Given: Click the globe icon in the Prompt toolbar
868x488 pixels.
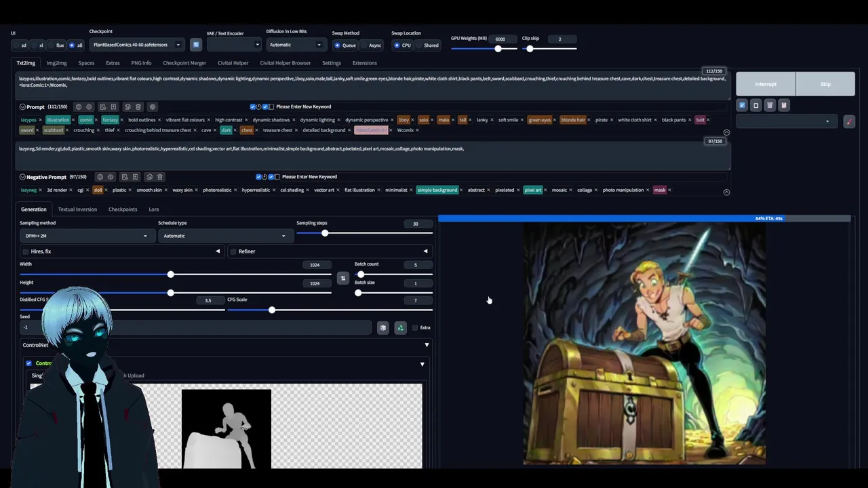Looking at the screenshot, I should [79, 106].
